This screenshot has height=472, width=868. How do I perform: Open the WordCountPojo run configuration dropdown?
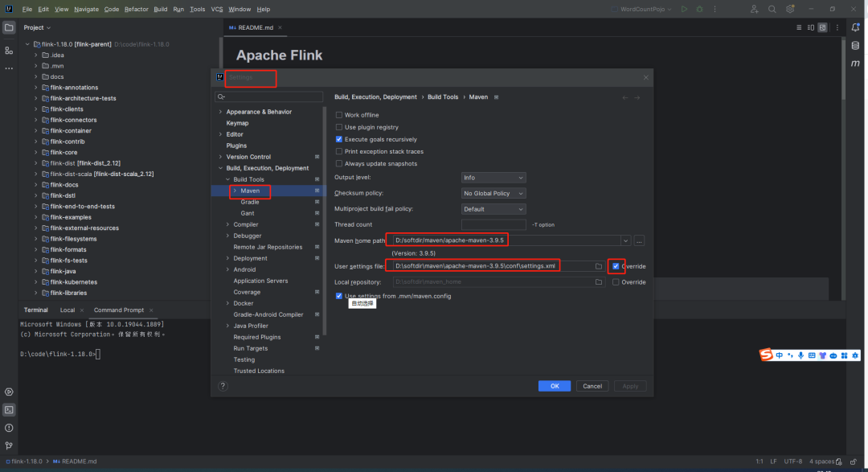pyautogui.click(x=643, y=10)
